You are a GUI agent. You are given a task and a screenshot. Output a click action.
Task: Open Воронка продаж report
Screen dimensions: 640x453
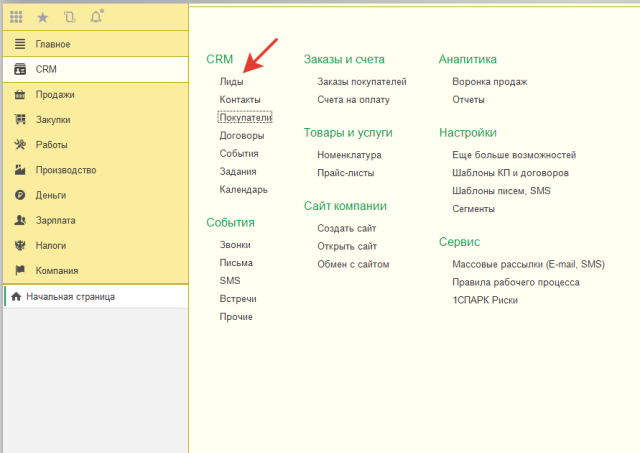click(489, 82)
